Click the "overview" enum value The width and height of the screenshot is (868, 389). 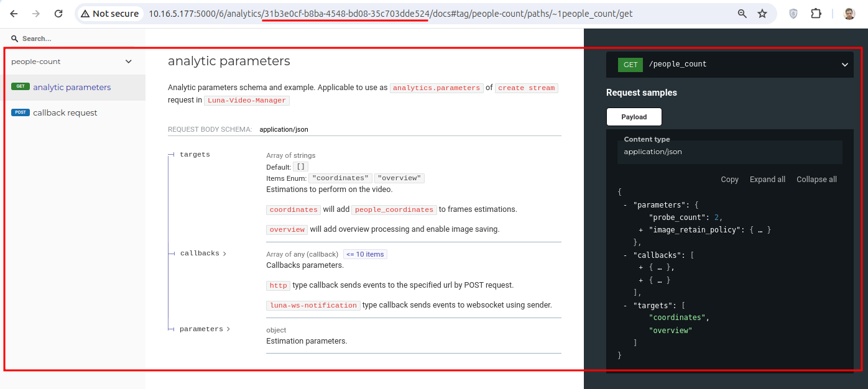click(400, 178)
